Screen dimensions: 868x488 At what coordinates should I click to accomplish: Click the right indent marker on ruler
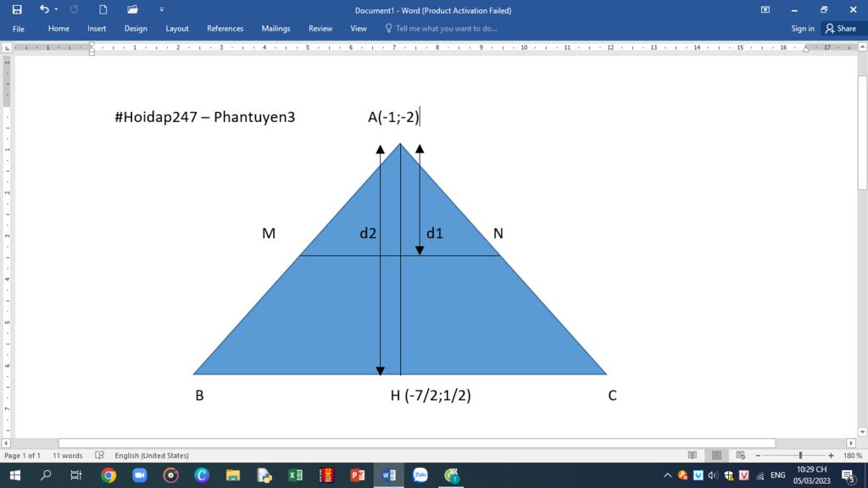click(806, 50)
